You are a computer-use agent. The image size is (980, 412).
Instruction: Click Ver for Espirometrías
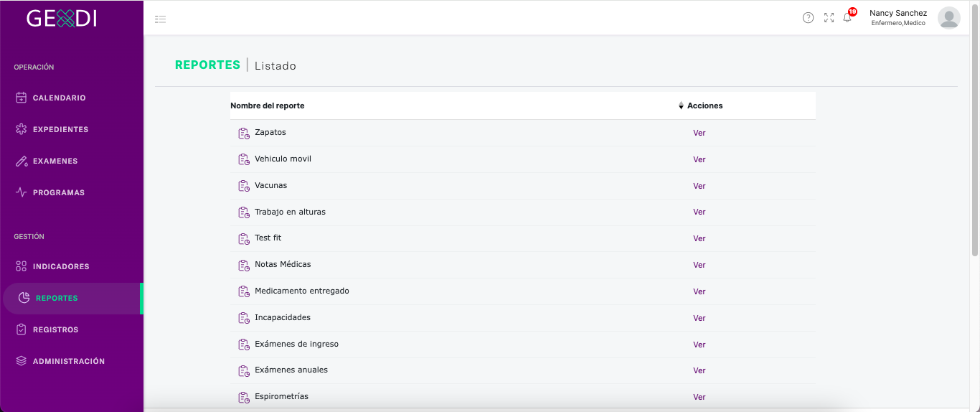click(699, 397)
